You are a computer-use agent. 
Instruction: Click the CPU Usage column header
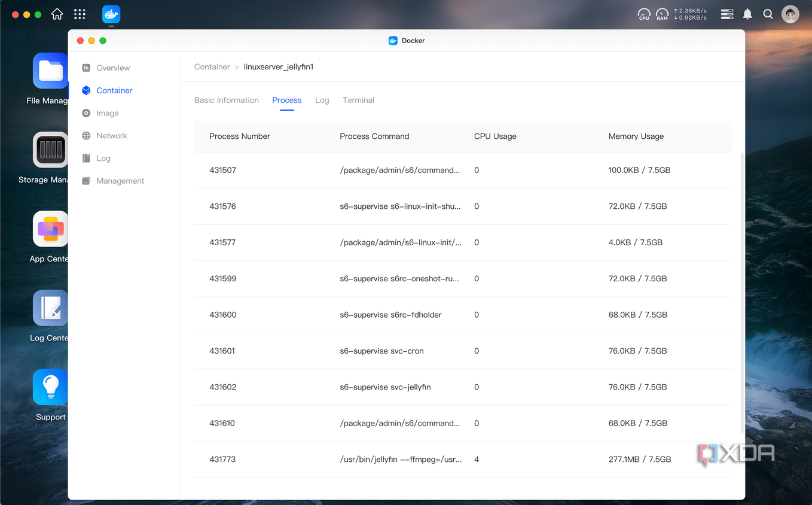(495, 136)
